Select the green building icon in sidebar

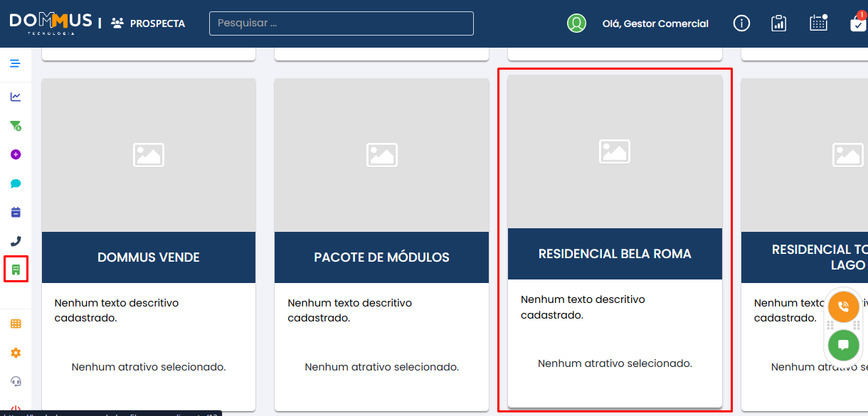pos(16,270)
